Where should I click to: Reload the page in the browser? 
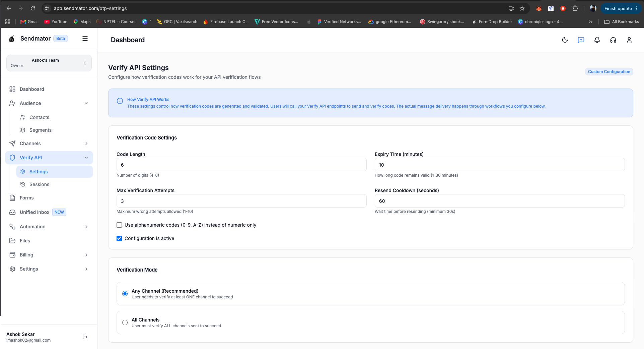33,8
